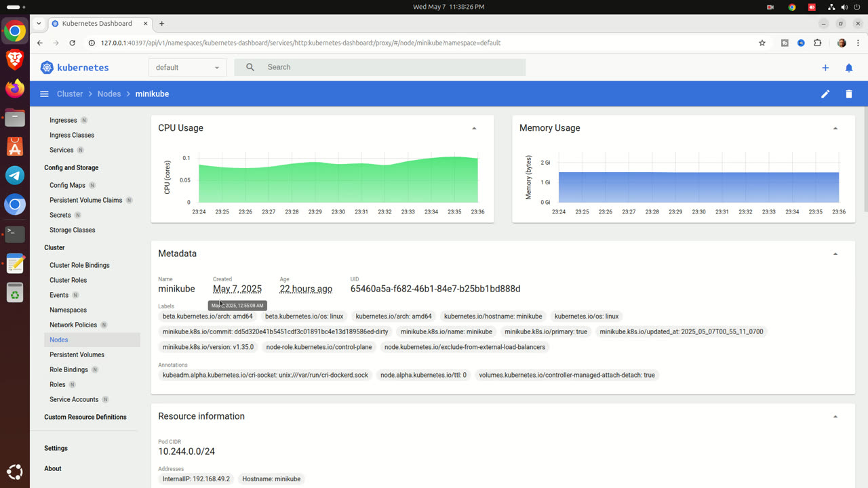This screenshot has height=488, width=868.
Task: Select Nodes in the sidebar
Action: pyautogui.click(x=92, y=340)
